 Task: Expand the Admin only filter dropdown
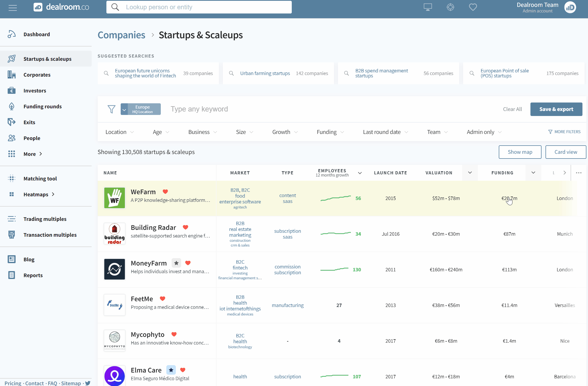point(484,132)
